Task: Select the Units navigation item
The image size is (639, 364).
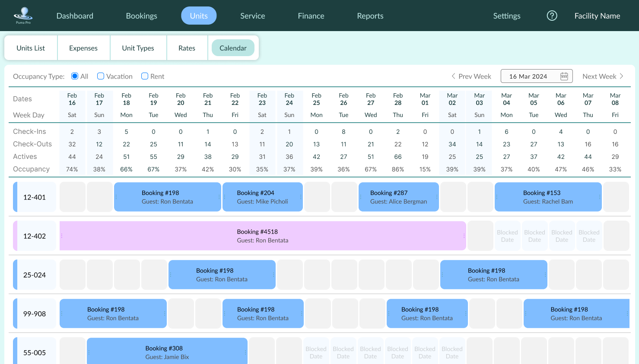Action: (199, 16)
